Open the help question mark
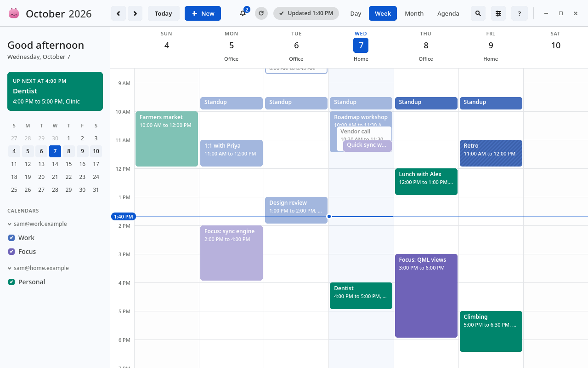Image resolution: width=588 pixels, height=368 pixels. click(520, 13)
